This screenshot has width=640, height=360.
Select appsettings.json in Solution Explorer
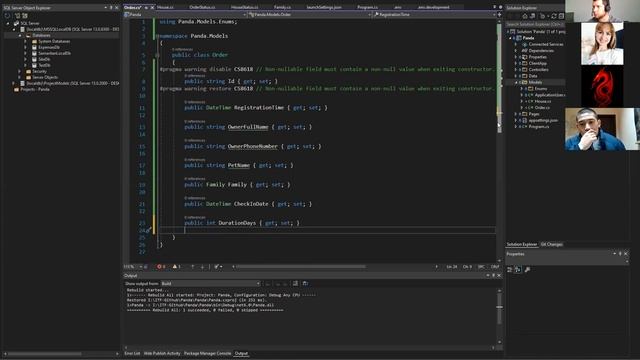(x=543, y=120)
